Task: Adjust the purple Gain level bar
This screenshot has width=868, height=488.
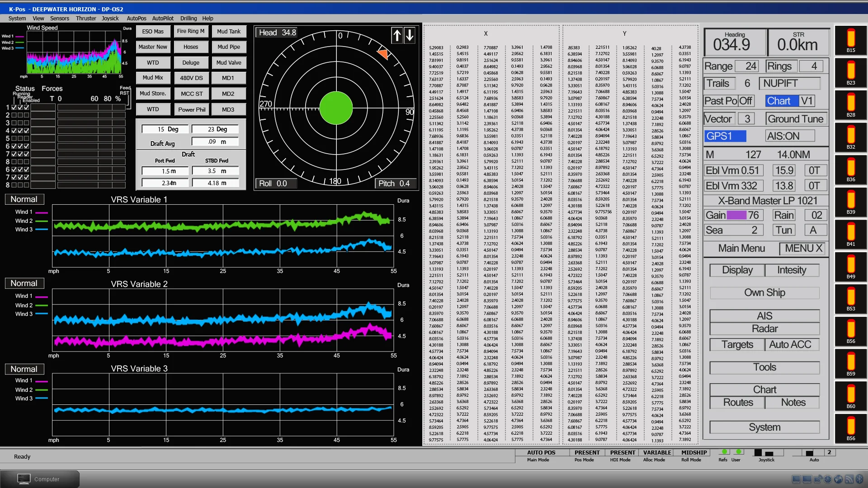Action: 736,216
